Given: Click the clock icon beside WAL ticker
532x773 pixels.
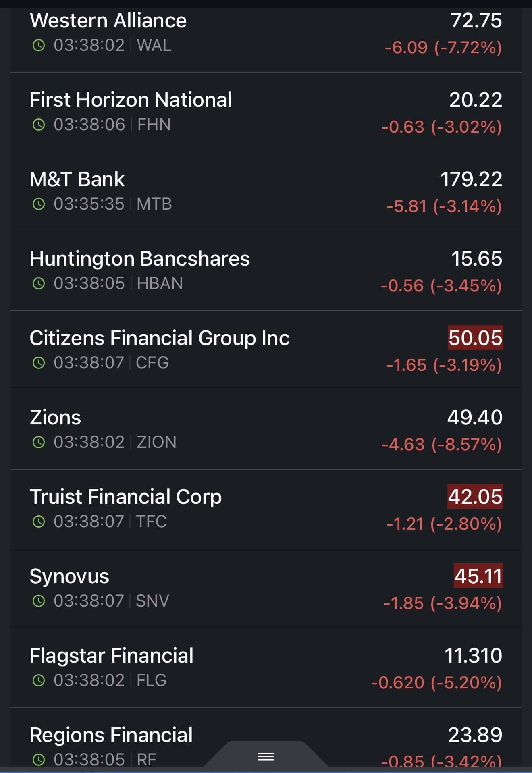Looking at the screenshot, I should coord(39,45).
